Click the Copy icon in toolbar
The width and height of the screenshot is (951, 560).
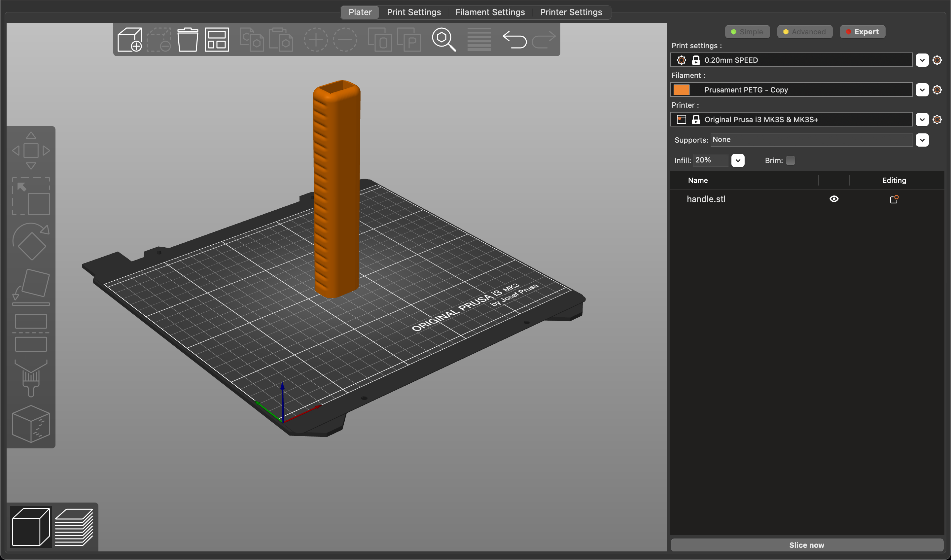pos(252,40)
